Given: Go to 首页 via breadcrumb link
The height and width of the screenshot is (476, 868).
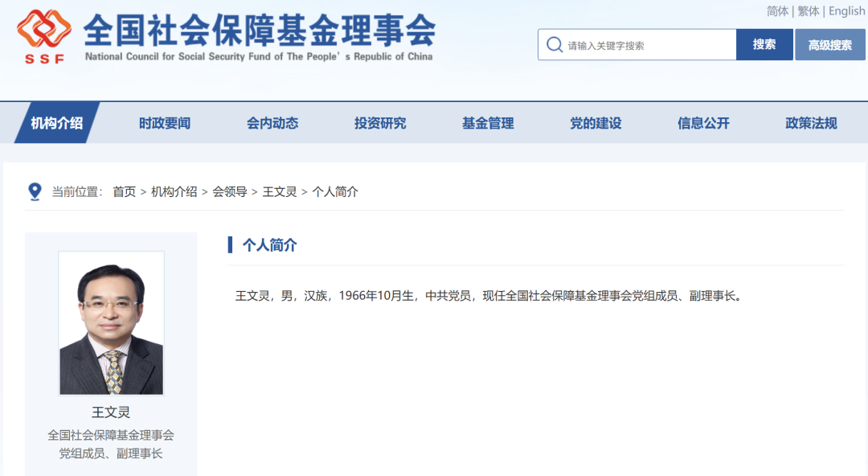Looking at the screenshot, I should coord(125,191).
